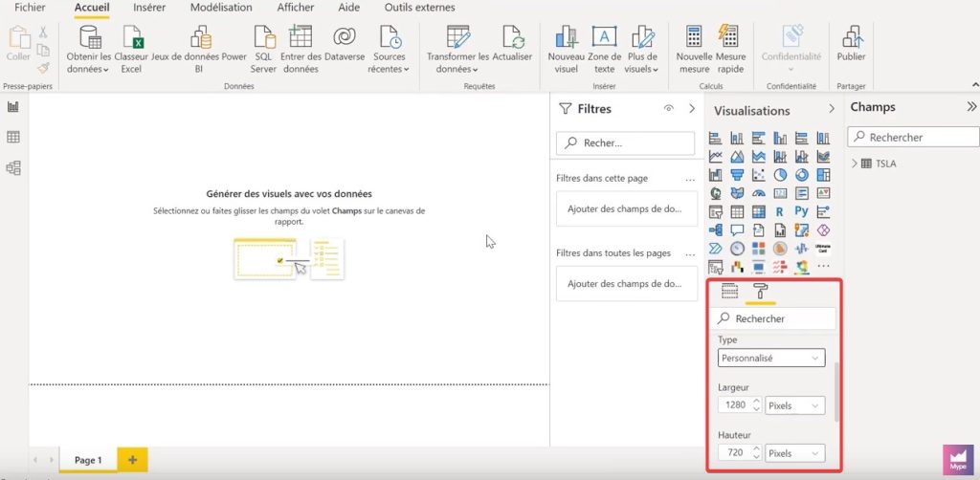Select the Gauge visual
Screen dimensions: 980x480
pyautogui.click(x=759, y=193)
